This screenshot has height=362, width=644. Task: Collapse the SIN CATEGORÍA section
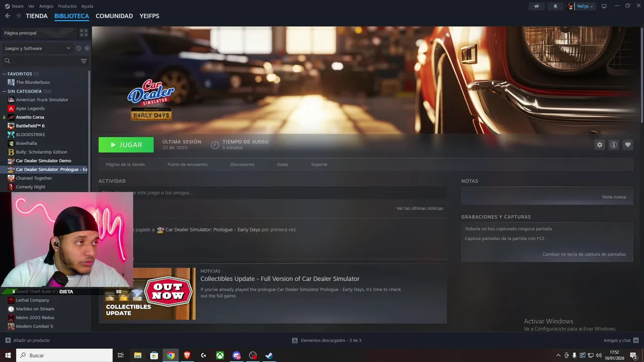pyautogui.click(x=5, y=92)
